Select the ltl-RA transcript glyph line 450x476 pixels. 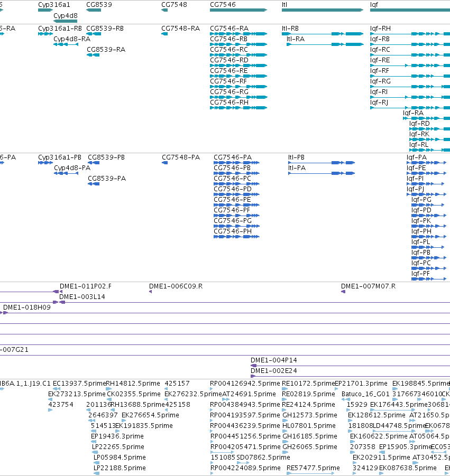pos(325,44)
